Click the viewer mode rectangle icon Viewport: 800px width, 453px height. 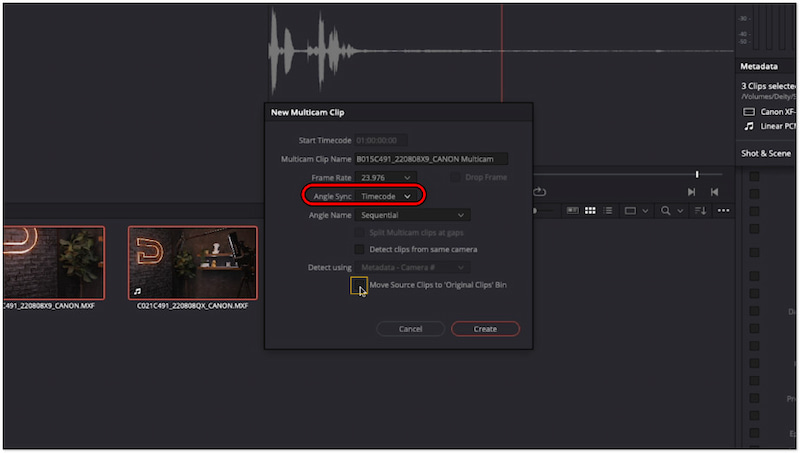[x=630, y=211]
